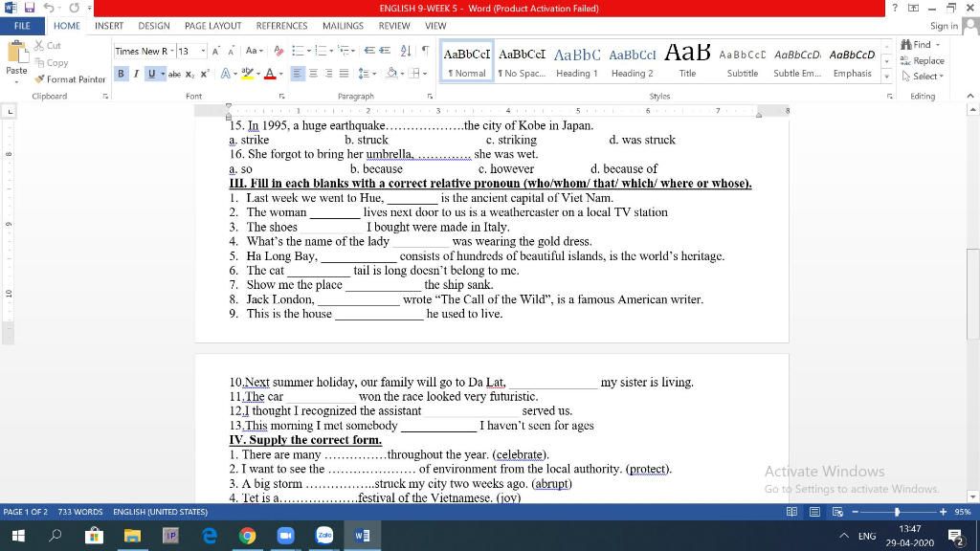
Task: Open File Explorer from taskbar
Action: point(132,536)
